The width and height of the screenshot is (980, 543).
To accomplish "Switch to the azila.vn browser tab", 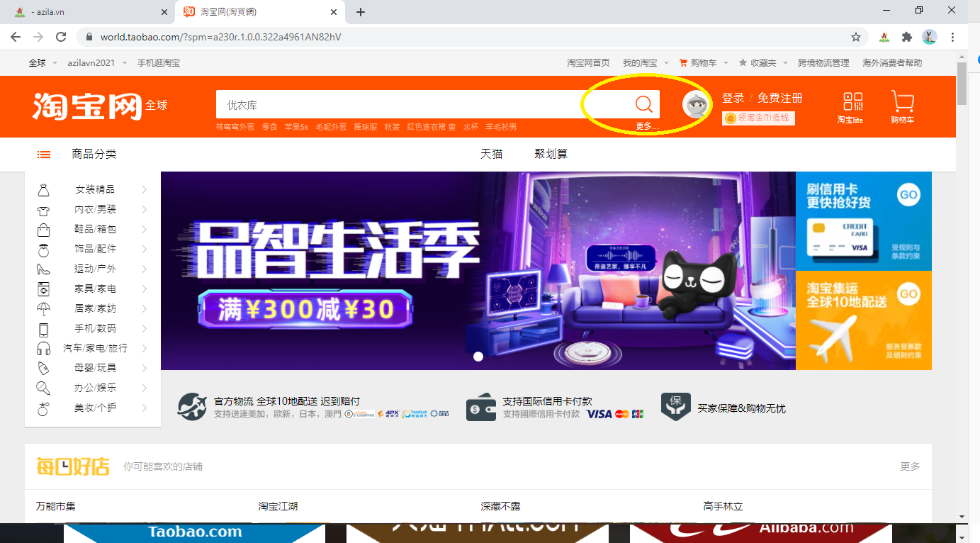I will (87, 12).
